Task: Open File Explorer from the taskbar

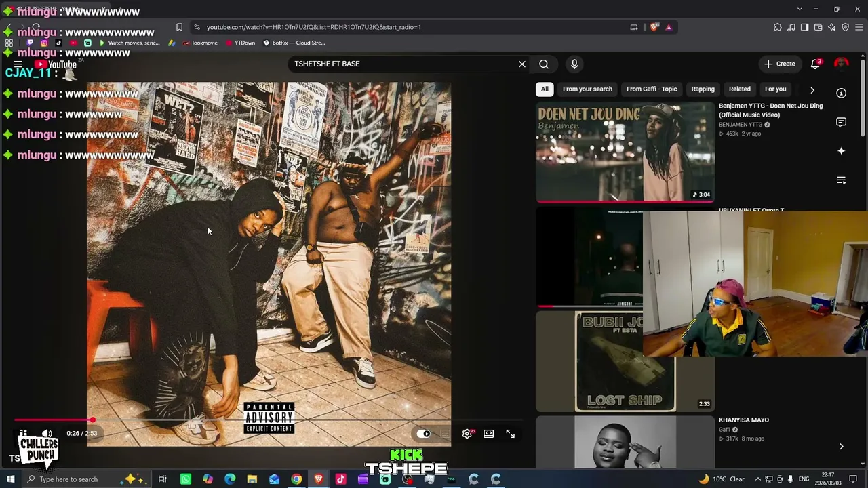Action: pos(252,479)
